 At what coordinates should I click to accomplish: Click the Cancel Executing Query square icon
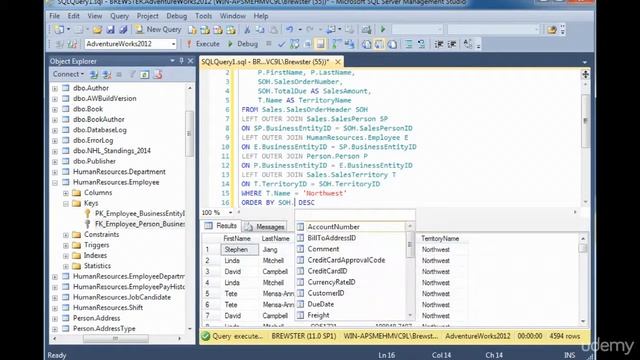268,43
